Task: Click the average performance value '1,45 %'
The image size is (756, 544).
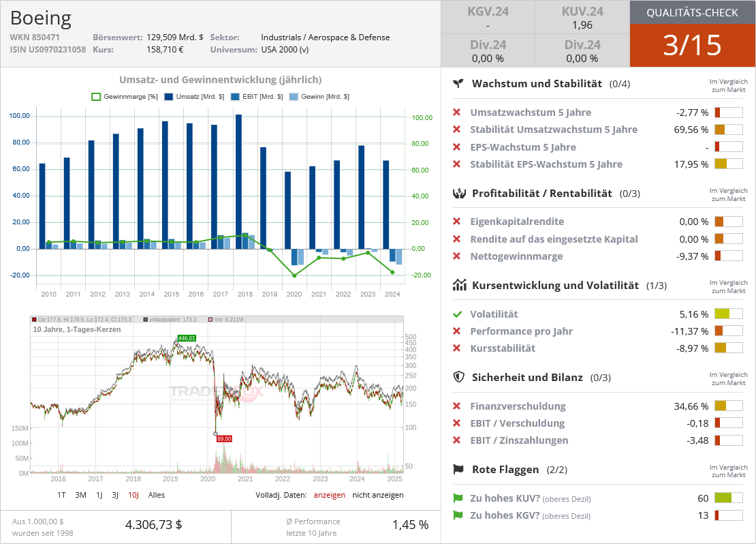Action: [x=410, y=525]
